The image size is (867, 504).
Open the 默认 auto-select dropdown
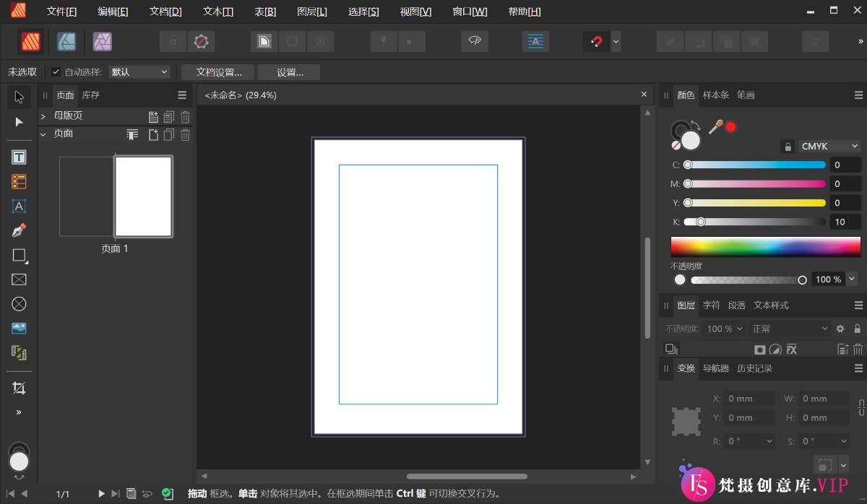coord(139,72)
